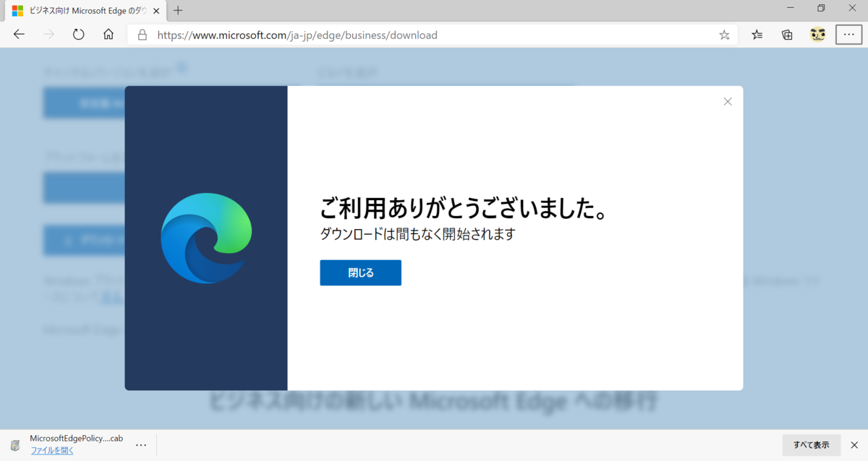Open the downloaded file via ファイルを開く
The image size is (868, 461).
(x=52, y=451)
